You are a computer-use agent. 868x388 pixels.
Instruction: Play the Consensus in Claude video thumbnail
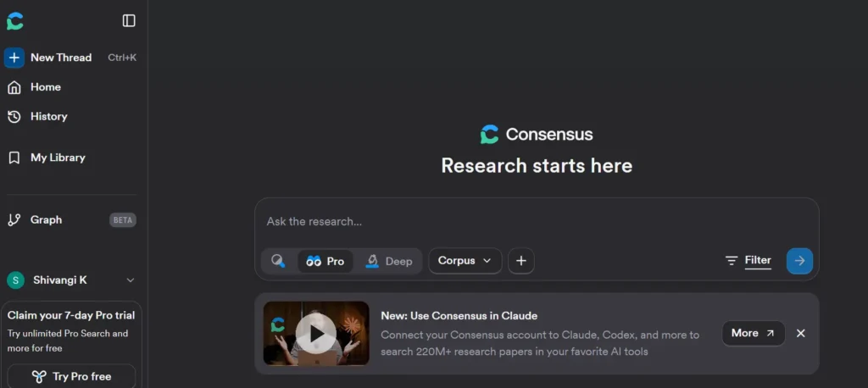tap(316, 333)
